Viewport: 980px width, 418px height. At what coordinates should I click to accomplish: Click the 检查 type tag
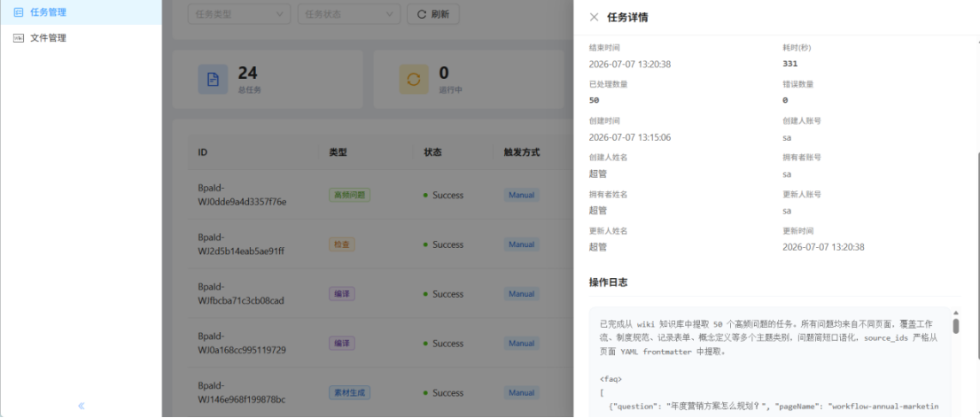pyautogui.click(x=342, y=244)
